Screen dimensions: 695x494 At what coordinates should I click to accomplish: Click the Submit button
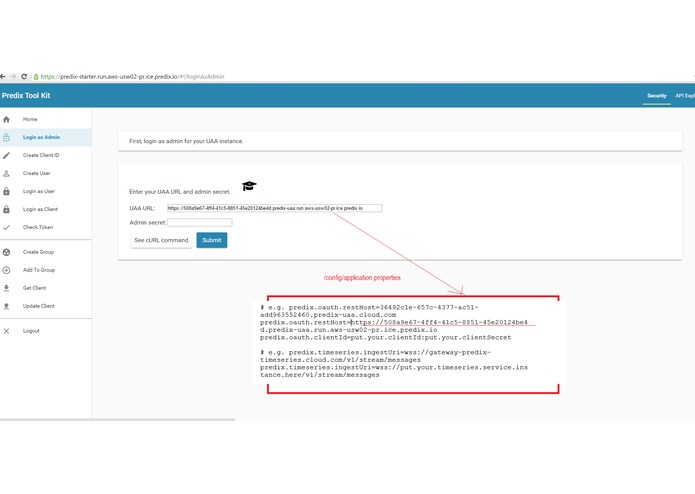click(x=212, y=240)
